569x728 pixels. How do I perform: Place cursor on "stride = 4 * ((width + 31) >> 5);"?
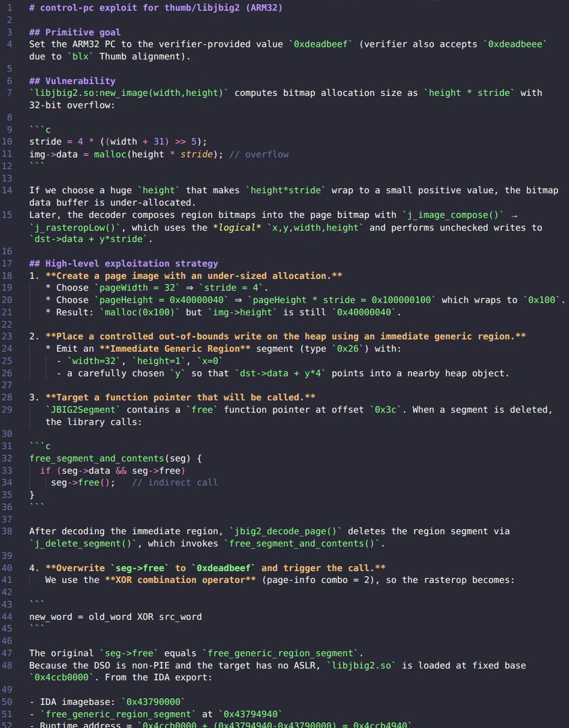(x=118, y=141)
